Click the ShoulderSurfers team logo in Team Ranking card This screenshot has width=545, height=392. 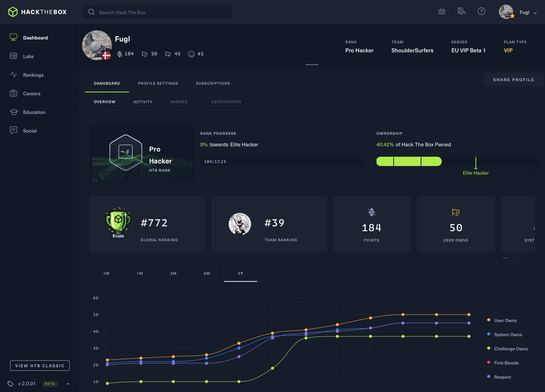240,224
